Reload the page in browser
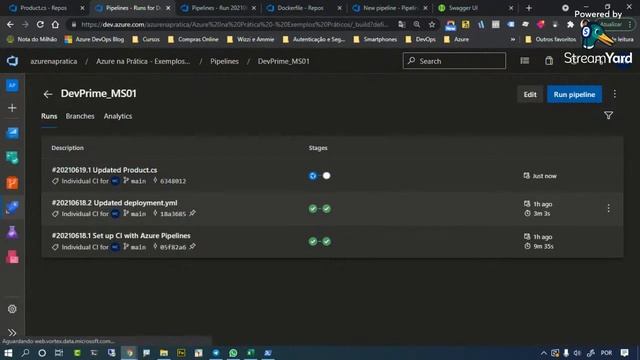The height and width of the screenshot is (360, 640). (40, 24)
